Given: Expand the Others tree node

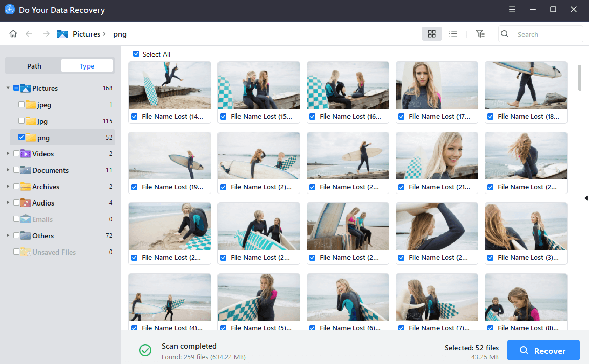Looking at the screenshot, I should click(x=8, y=236).
